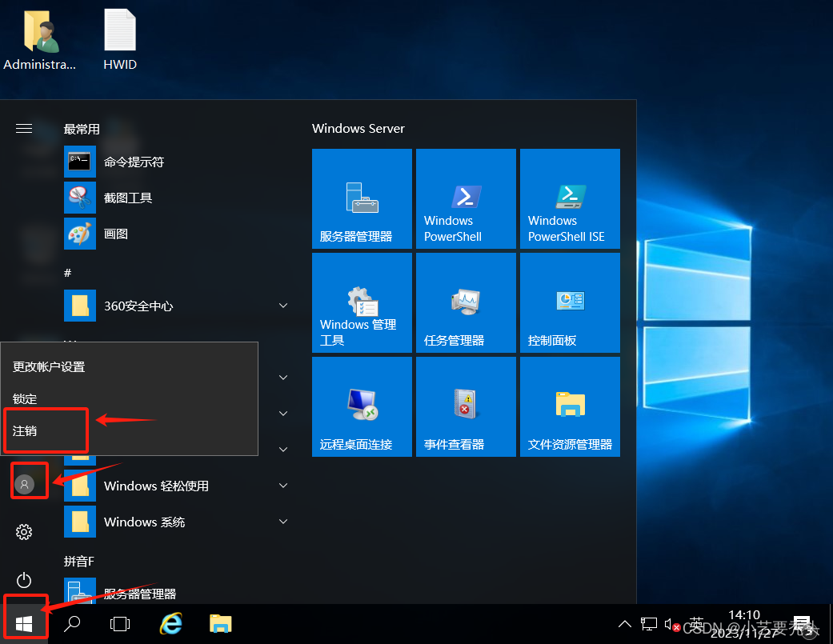The width and height of the screenshot is (833, 644).
Task: Click the network icon in tray
Action: pos(649,624)
